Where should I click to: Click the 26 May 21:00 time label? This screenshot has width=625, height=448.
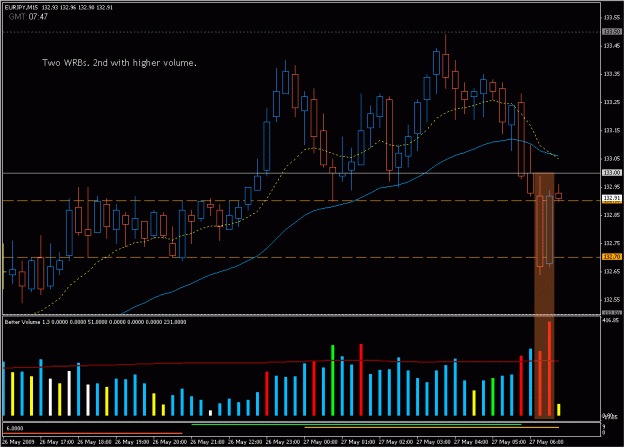coord(207,442)
